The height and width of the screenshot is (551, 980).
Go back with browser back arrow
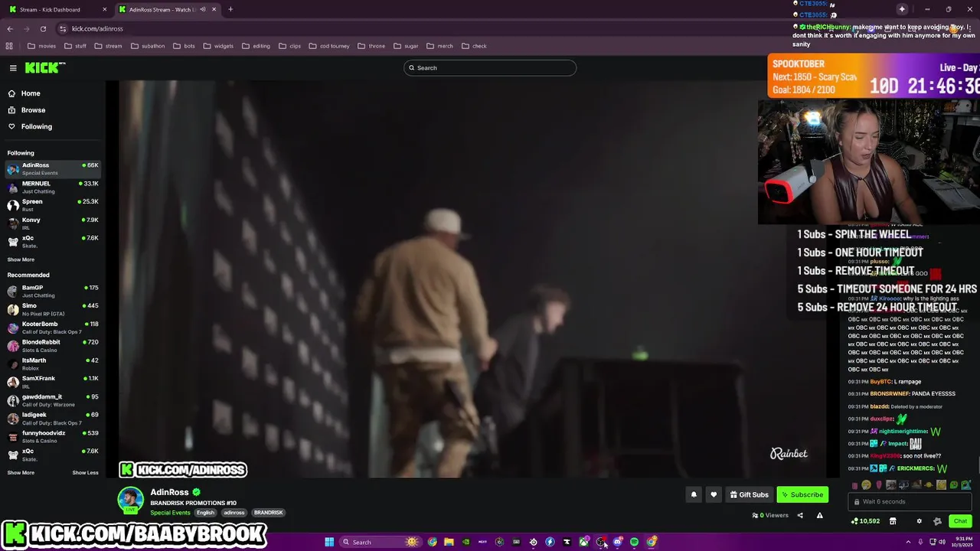(10, 28)
